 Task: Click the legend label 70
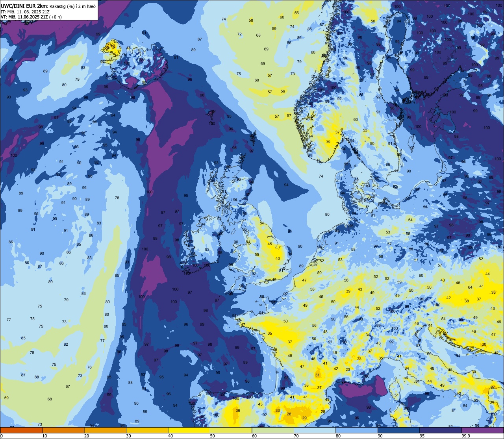pyautogui.click(x=296, y=436)
